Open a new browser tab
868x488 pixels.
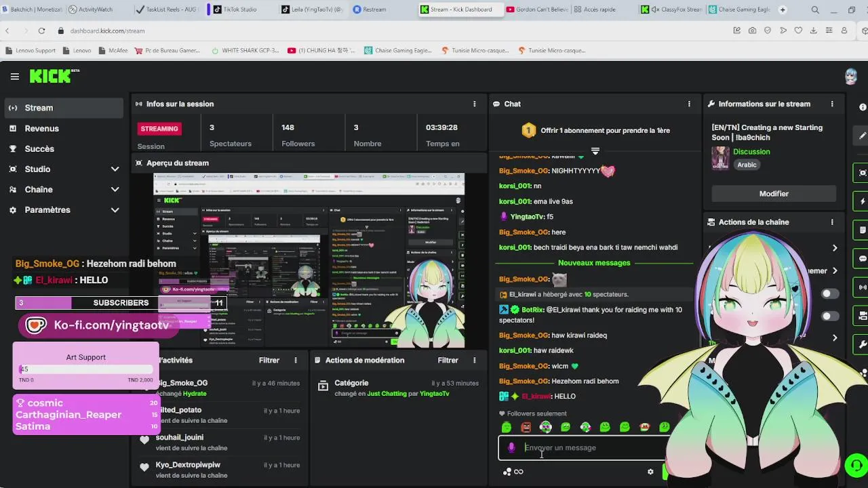pos(783,9)
